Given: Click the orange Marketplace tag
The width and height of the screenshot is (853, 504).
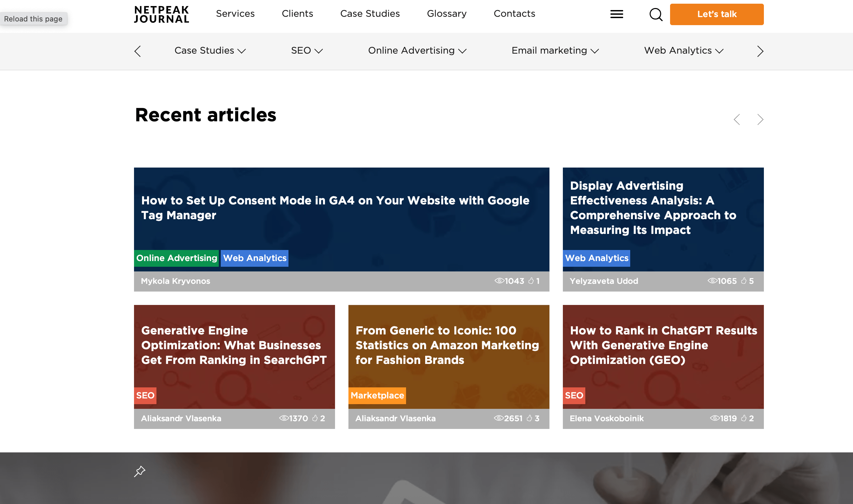Looking at the screenshot, I should click(377, 395).
